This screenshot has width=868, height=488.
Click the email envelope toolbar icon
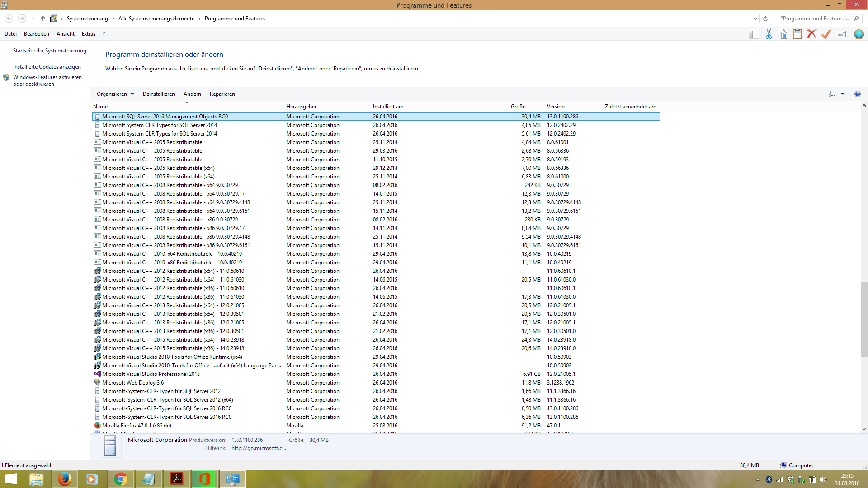tap(841, 34)
